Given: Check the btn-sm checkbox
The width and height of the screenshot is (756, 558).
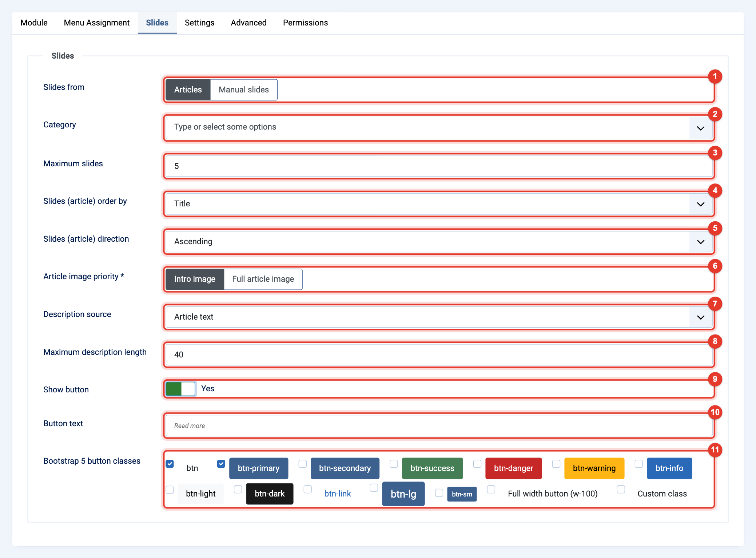Looking at the screenshot, I should 439,493.
